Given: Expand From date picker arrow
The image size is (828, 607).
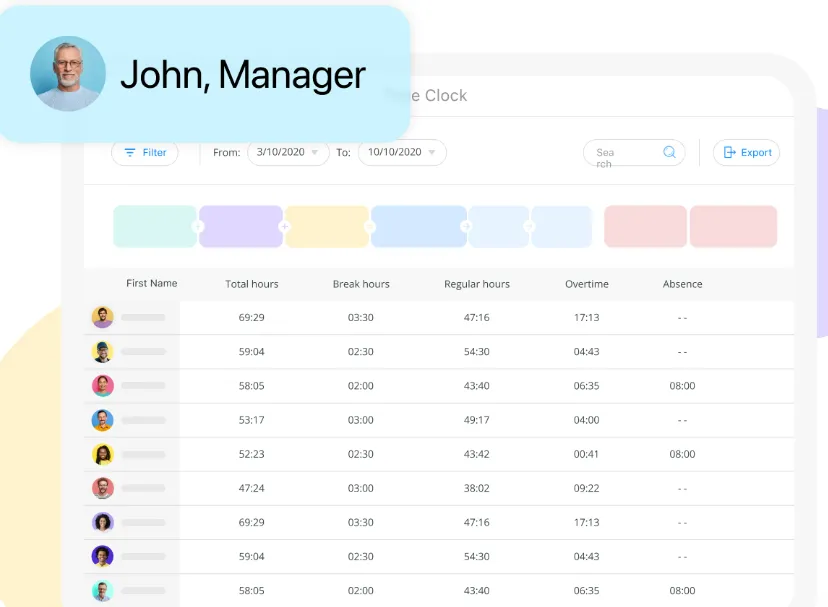Looking at the screenshot, I should 315,152.
